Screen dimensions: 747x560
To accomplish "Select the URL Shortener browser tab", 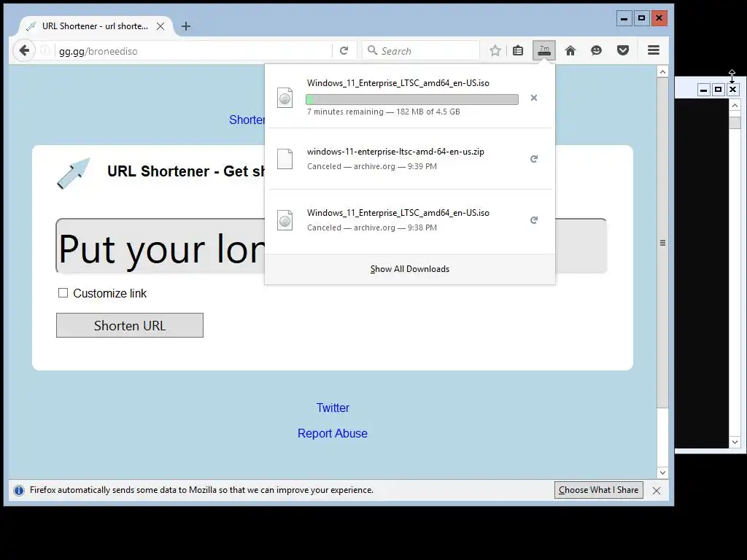I will [96, 26].
